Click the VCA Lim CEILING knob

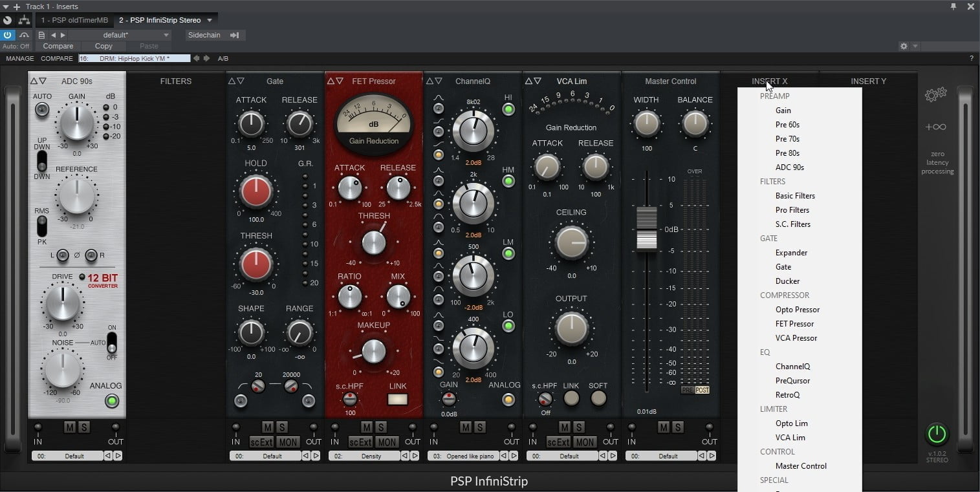(x=571, y=242)
